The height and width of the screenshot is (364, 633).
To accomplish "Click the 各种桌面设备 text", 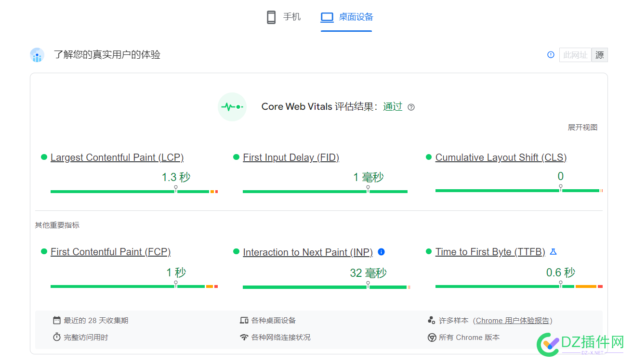I will coord(274,321).
